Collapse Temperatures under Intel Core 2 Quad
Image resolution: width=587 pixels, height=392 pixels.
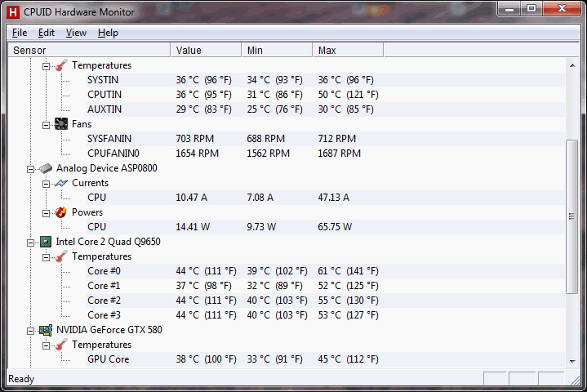click(x=46, y=257)
